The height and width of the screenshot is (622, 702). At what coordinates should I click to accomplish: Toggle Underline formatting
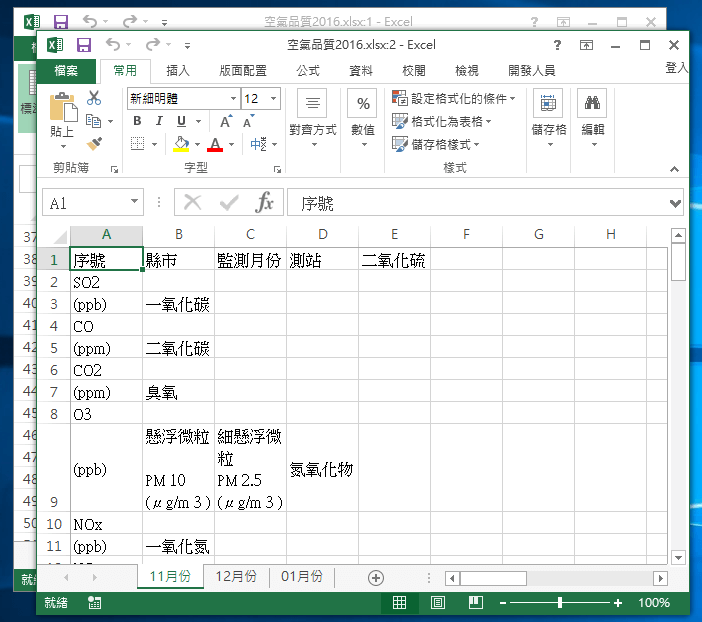(181, 121)
